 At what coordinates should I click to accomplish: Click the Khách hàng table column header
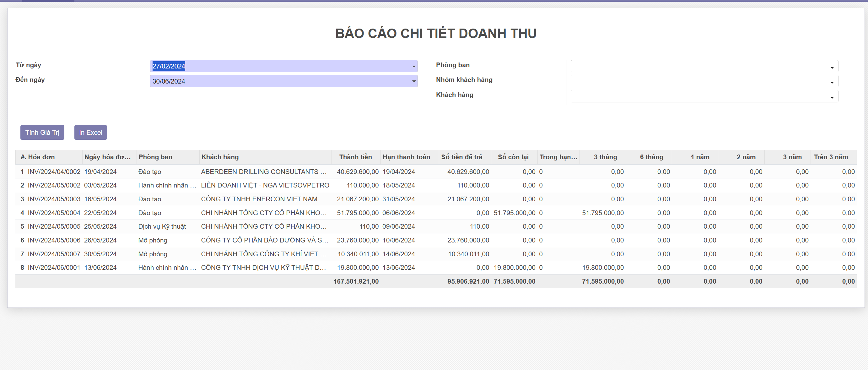[x=220, y=157]
